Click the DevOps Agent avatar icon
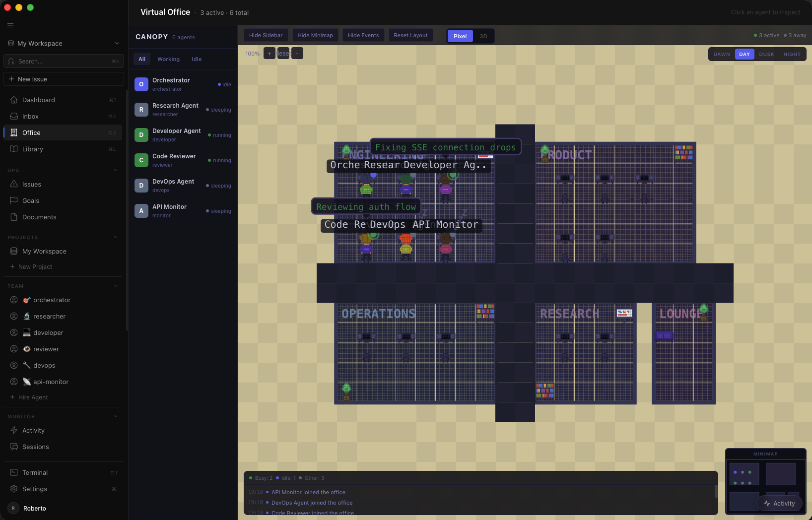 [x=141, y=186]
